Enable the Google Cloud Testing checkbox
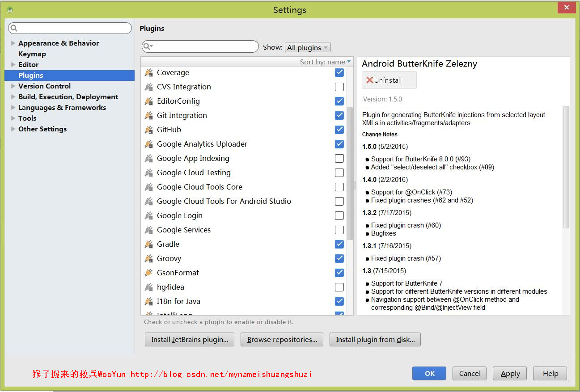This screenshot has height=392, width=580. point(339,173)
